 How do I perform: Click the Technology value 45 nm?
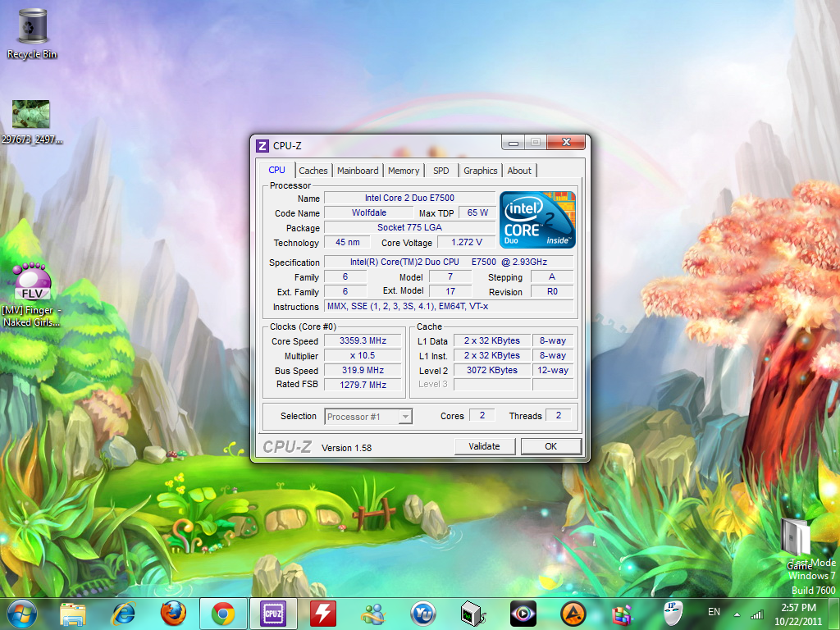tap(348, 242)
